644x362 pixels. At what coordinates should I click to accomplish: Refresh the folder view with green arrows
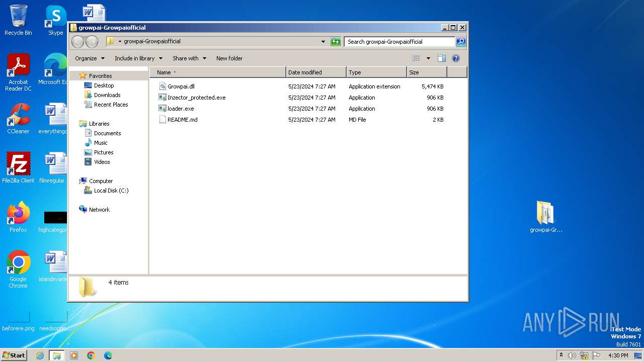tap(336, 42)
